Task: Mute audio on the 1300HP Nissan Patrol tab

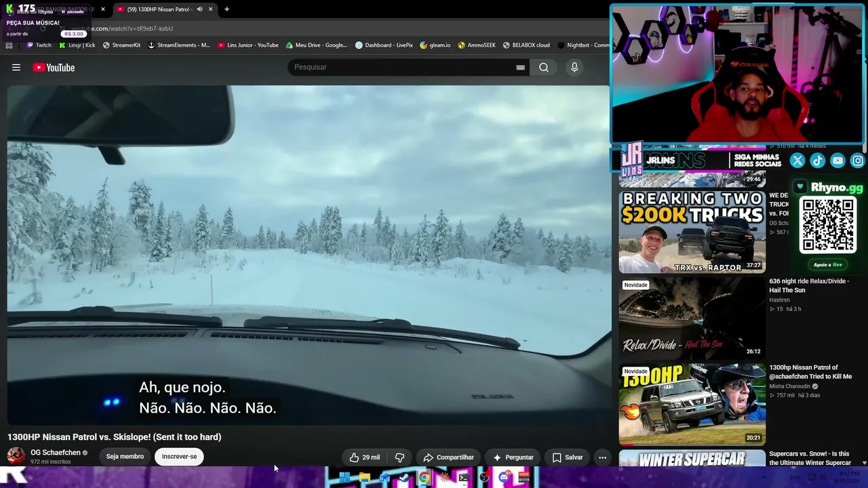Action: coord(199,9)
